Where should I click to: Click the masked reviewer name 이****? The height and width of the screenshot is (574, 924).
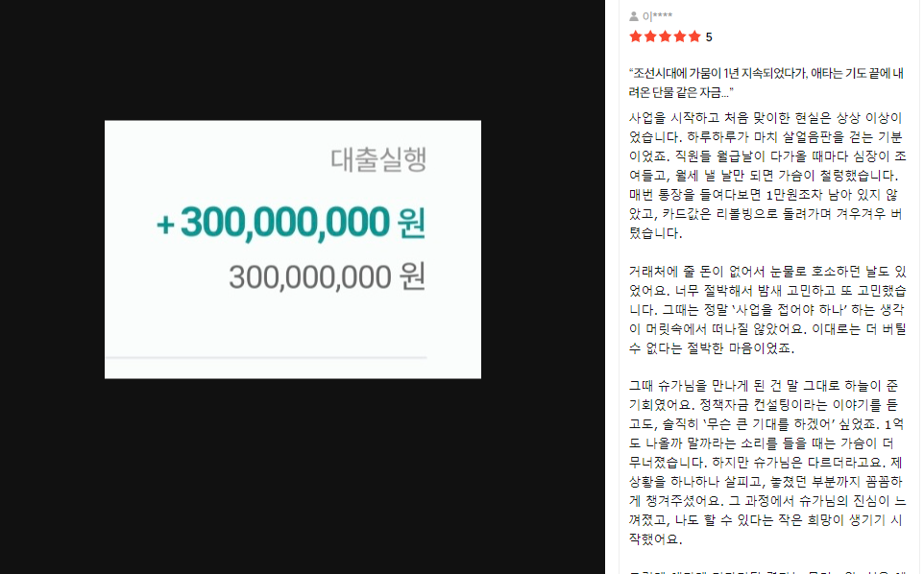(x=657, y=16)
